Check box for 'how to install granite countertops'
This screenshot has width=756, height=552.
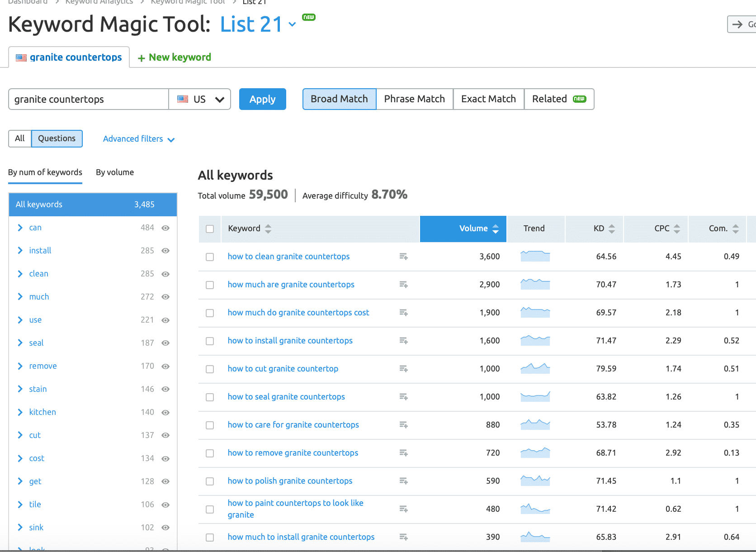(x=210, y=341)
